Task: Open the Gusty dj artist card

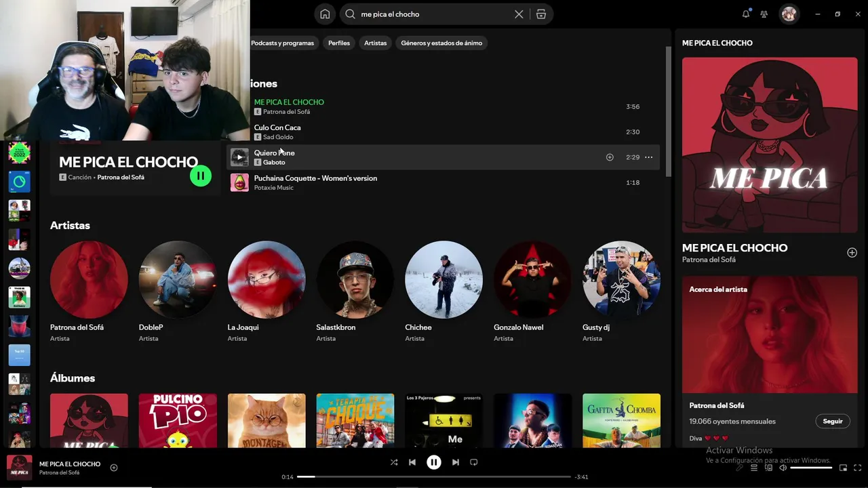Action: coord(622,291)
